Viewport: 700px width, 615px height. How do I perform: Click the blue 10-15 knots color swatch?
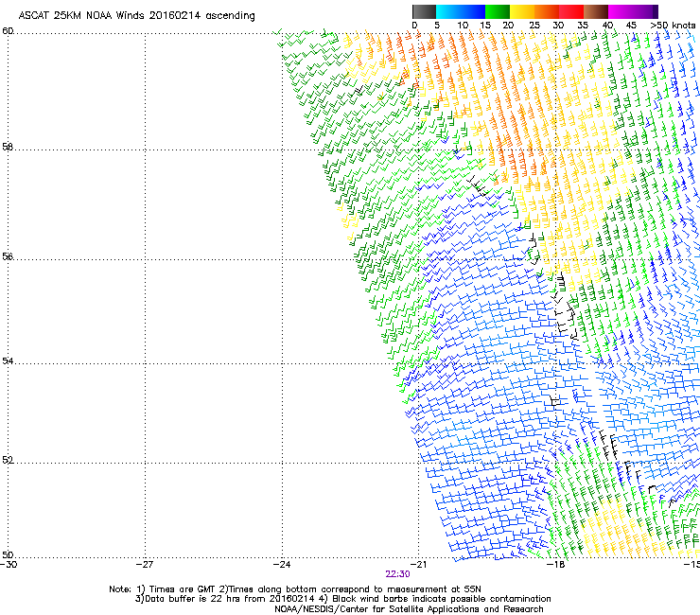coord(473,11)
